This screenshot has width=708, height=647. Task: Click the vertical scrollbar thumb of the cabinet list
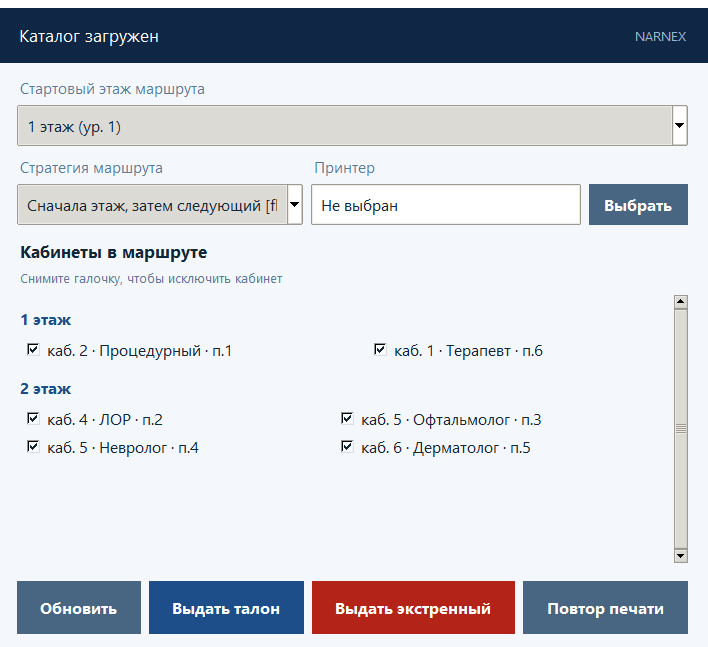(680, 428)
